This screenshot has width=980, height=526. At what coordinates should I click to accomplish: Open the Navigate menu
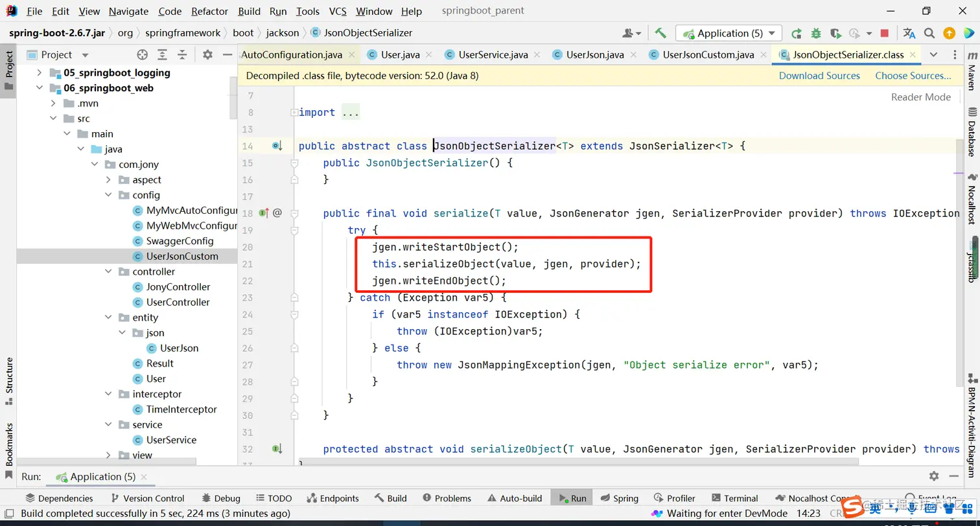click(128, 11)
